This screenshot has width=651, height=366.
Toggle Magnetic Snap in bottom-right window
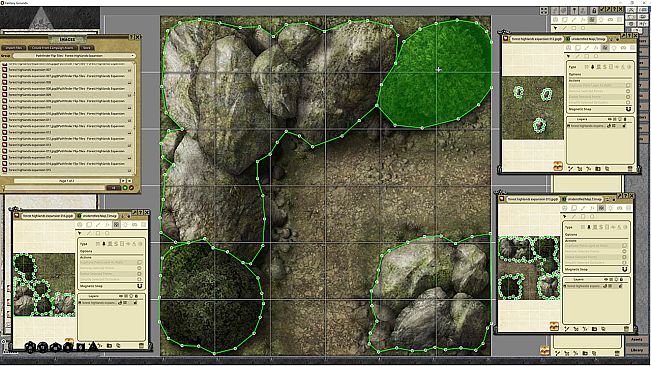624,269
